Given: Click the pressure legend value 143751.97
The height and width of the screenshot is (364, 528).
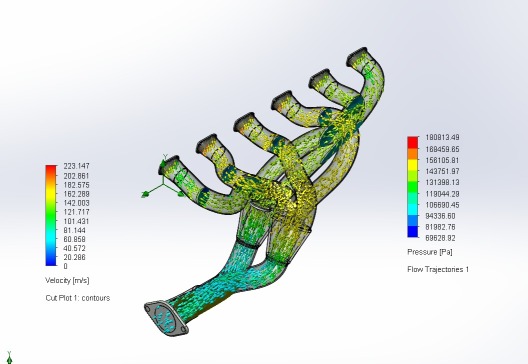Looking at the screenshot, I should point(442,171).
